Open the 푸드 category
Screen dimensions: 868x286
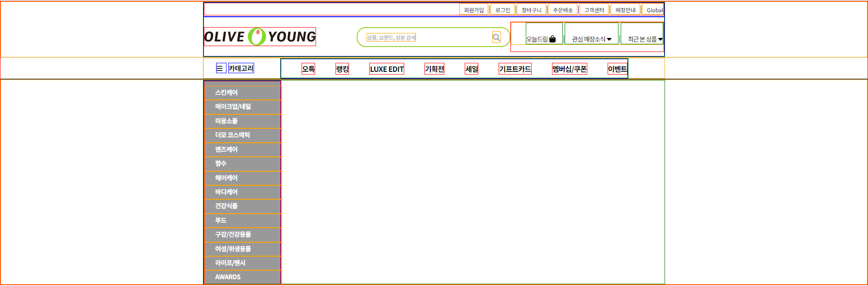pos(243,220)
